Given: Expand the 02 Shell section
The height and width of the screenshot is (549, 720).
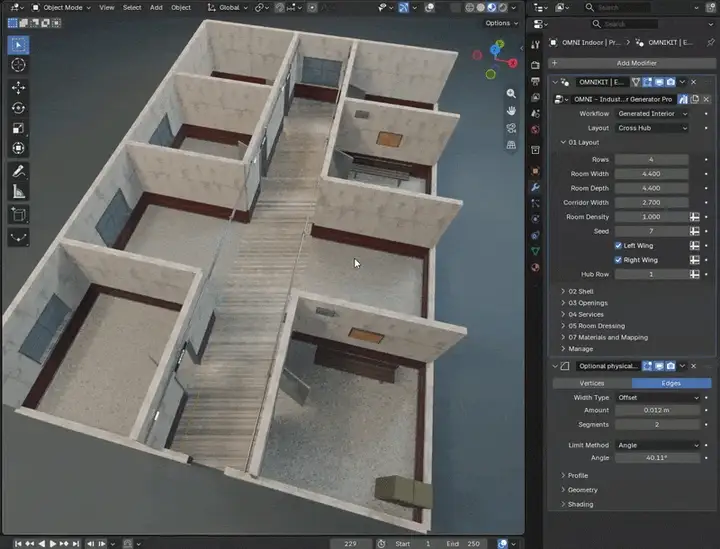Looking at the screenshot, I should tap(577, 291).
